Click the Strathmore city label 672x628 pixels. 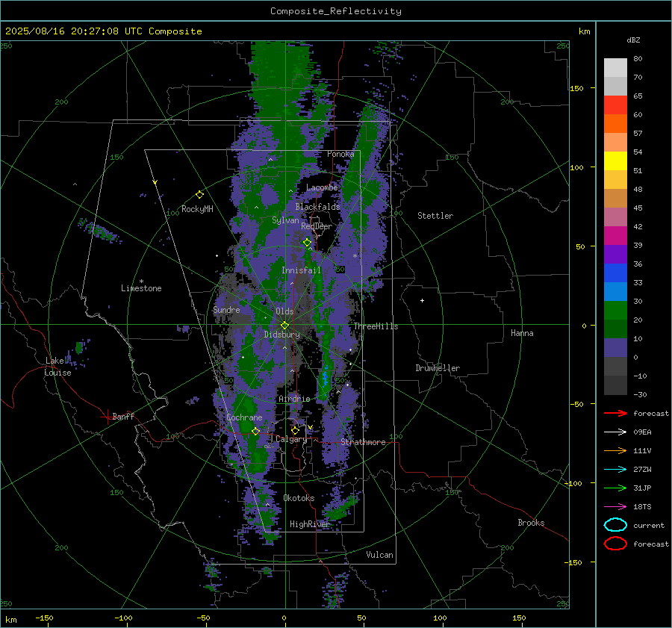tap(363, 442)
